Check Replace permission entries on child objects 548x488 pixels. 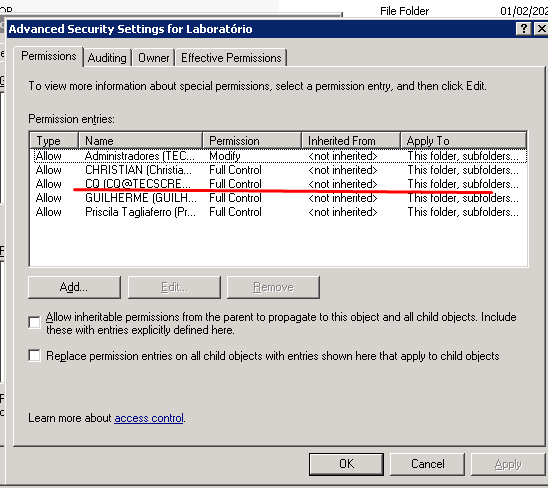pyautogui.click(x=34, y=356)
